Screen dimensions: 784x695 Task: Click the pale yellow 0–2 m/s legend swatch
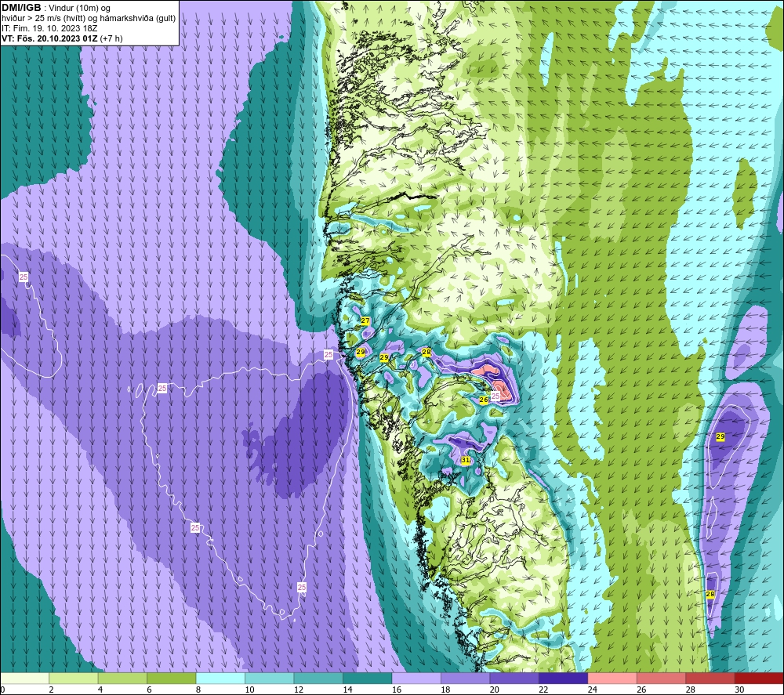[x=24, y=678]
